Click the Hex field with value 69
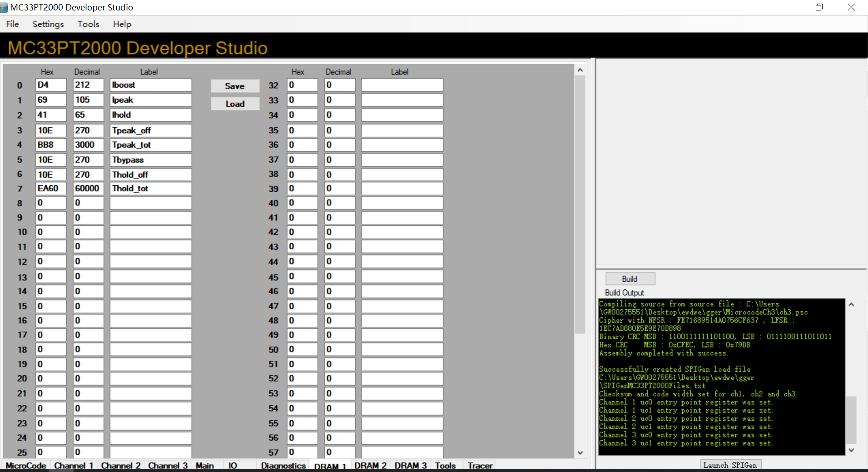868x472 pixels. [51, 100]
